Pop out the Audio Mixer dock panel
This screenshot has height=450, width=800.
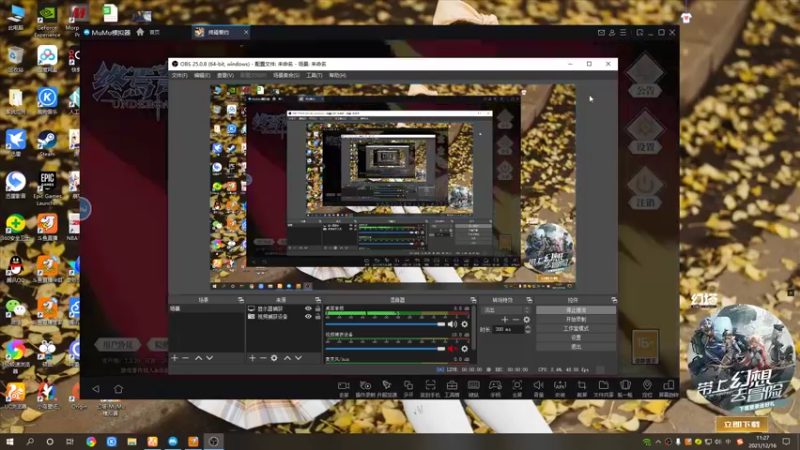point(473,300)
